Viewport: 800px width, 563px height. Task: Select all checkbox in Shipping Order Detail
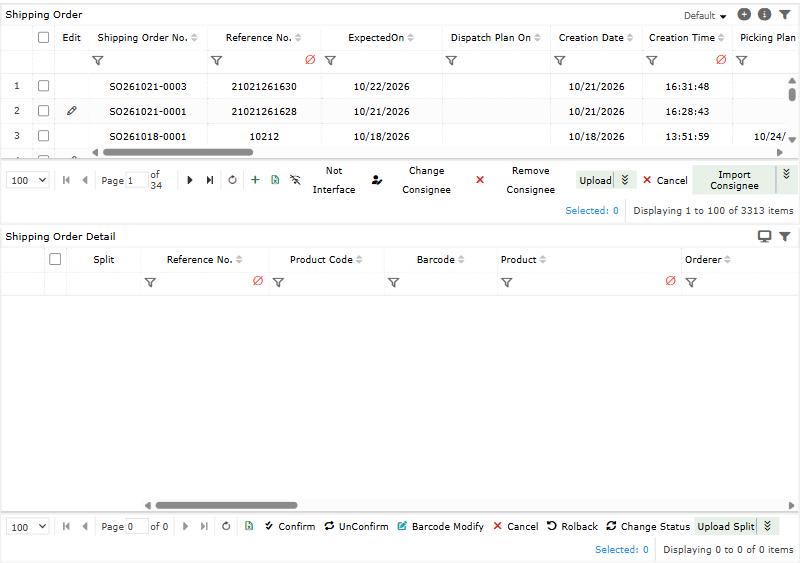coord(55,259)
